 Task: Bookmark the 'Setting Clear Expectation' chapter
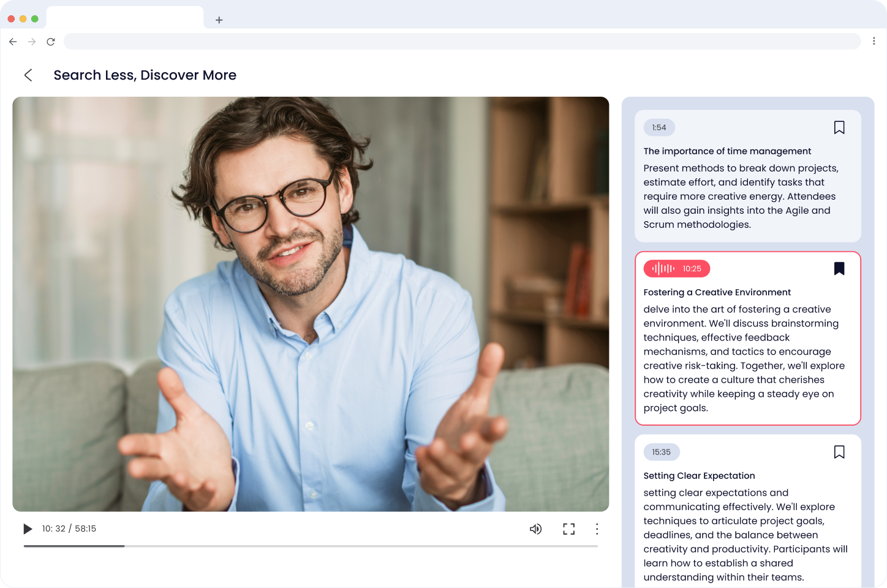point(839,452)
